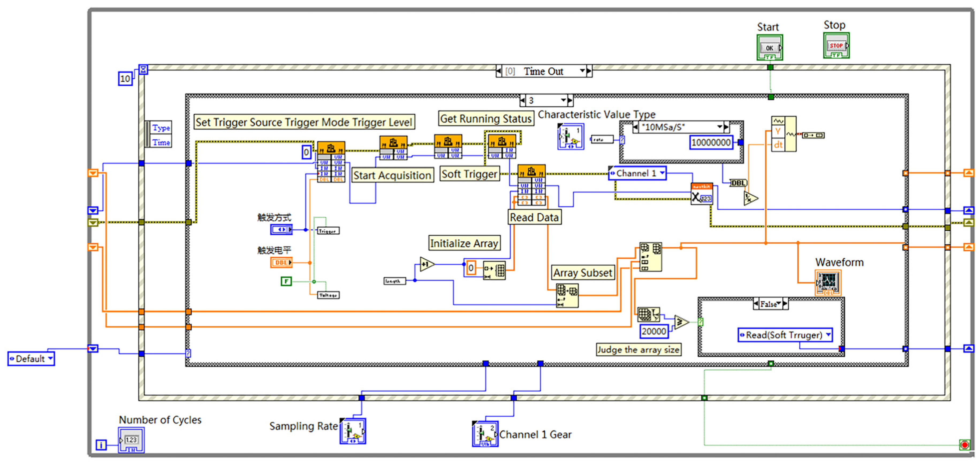This screenshot has height=465, width=980.
Task: Click the Read Data library function node
Action: pyautogui.click(x=531, y=185)
